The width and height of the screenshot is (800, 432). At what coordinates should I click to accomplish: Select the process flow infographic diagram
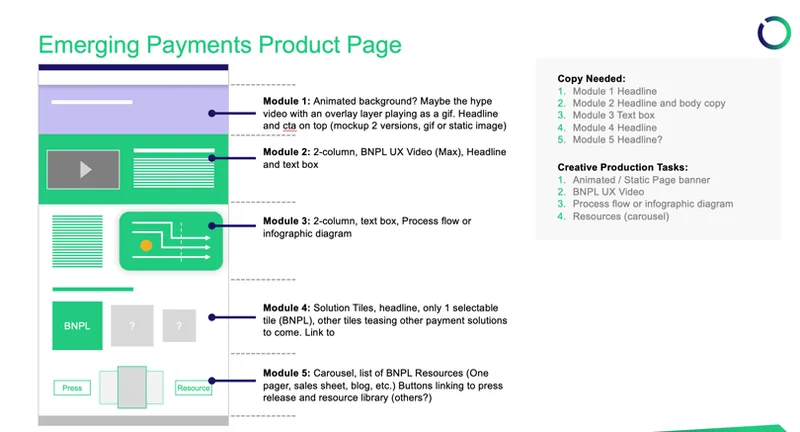pyautogui.click(x=171, y=241)
